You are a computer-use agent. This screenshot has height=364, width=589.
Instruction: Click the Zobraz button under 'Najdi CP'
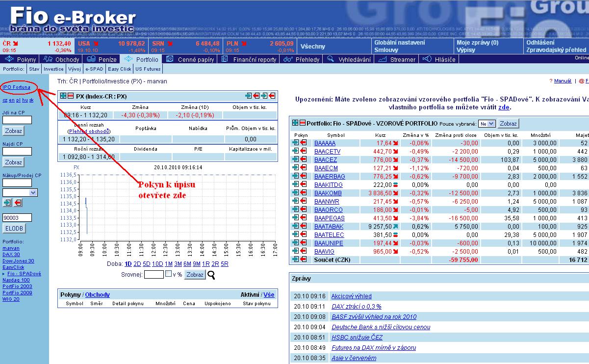tap(14, 162)
